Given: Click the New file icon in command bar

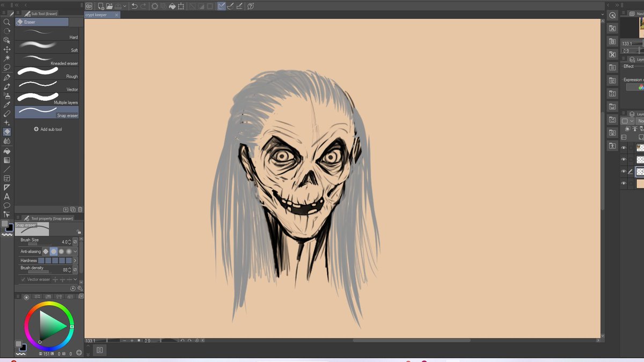Looking at the screenshot, I should pyautogui.click(x=100, y=6).
